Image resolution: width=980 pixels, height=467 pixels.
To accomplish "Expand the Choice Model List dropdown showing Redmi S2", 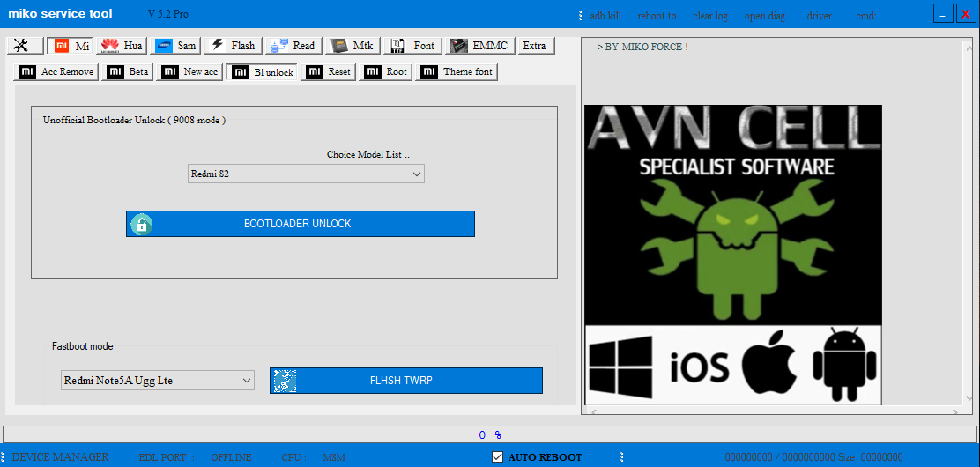I will pyautogui.click(x=306, y=174).
